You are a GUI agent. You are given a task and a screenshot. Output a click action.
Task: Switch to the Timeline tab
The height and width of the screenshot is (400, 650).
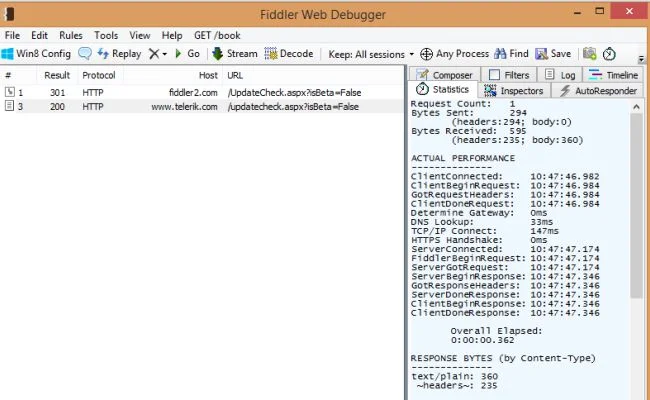tap(614, 75)
